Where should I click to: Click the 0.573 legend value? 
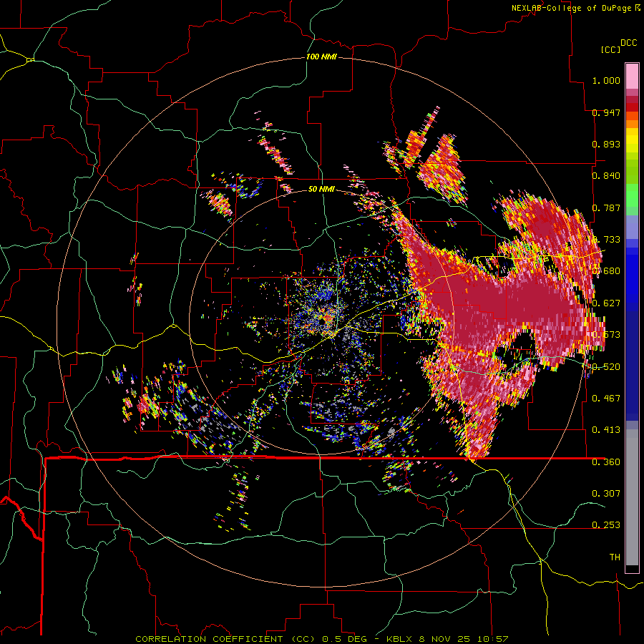(x=606, y=335)
